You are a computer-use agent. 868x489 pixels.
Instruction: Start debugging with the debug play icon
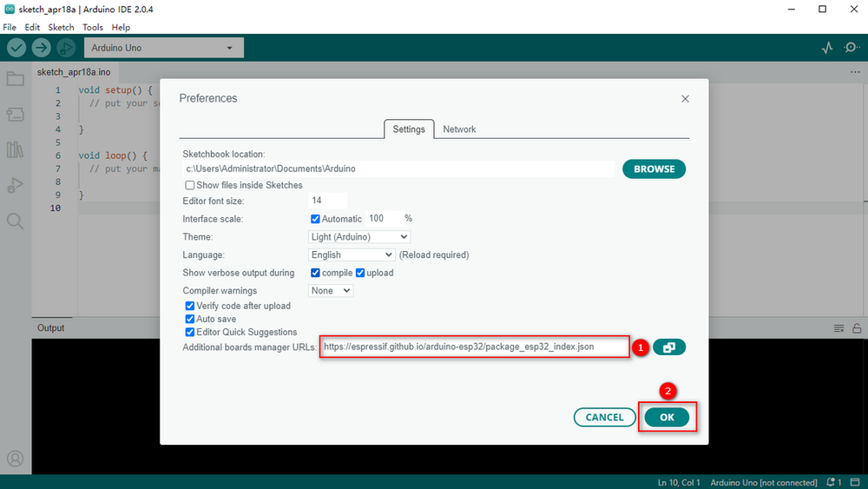tap(66, 48)
